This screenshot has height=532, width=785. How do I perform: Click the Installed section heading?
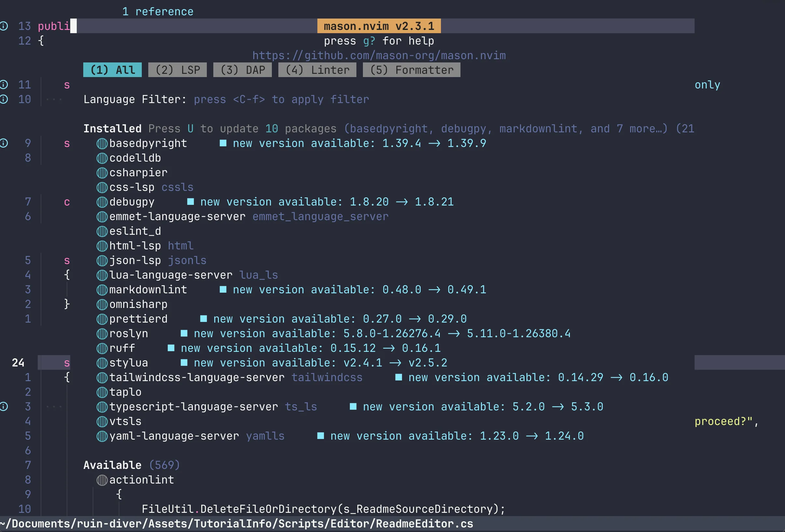113,129
